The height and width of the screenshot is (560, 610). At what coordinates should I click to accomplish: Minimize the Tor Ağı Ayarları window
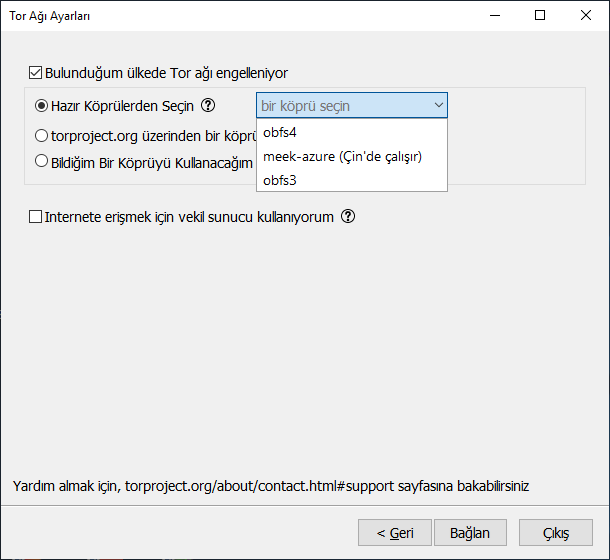(x=494, y=15)
